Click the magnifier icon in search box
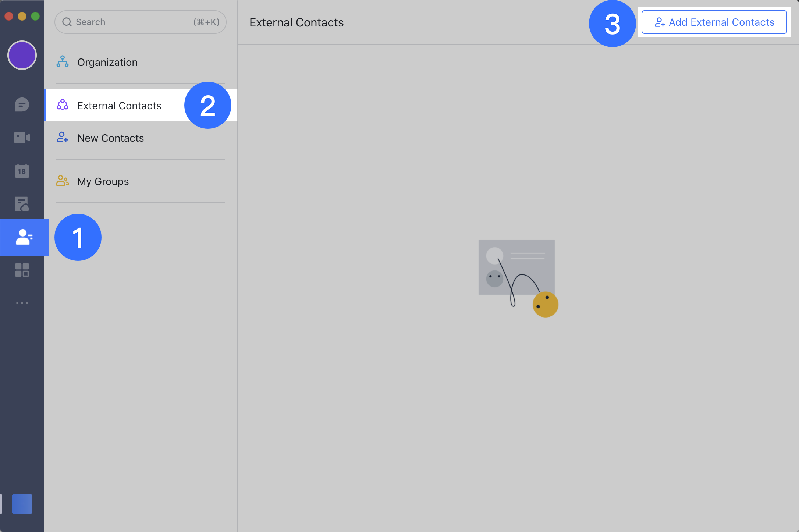Image resolution: width=799 pixels, height=532 pixels. (x=67, y=22)
